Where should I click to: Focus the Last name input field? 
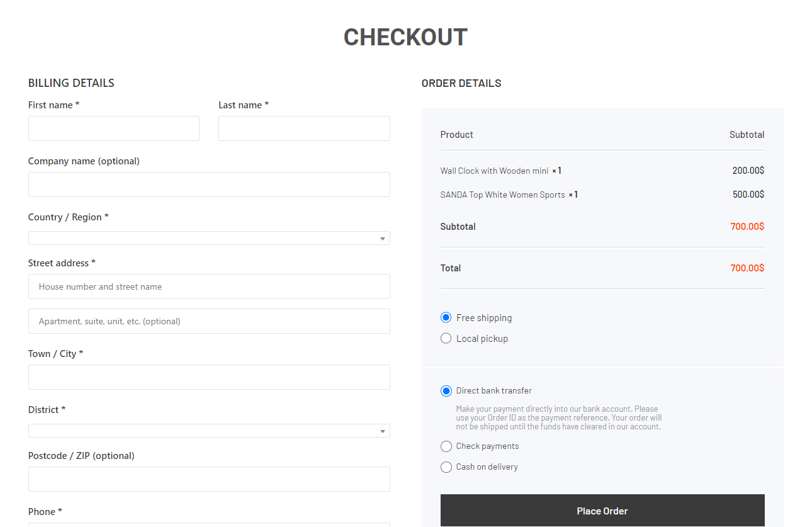click(304, 128)
